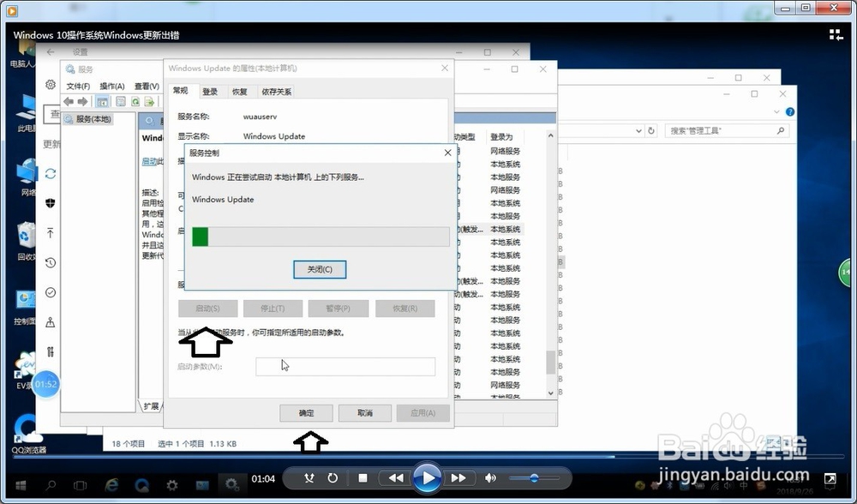Stop the video playback
The height and width of the screenshot is (504, 857).
point(363,478)
